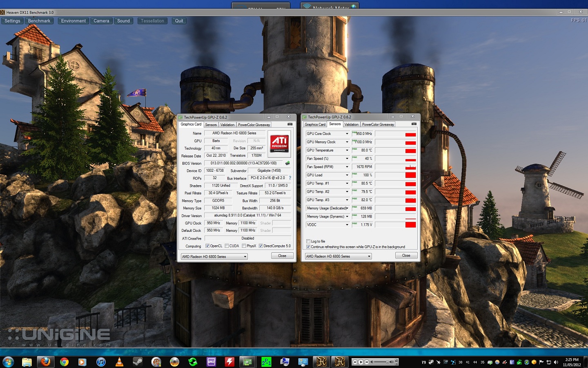Click the GPU Load sensor graph

396,175
